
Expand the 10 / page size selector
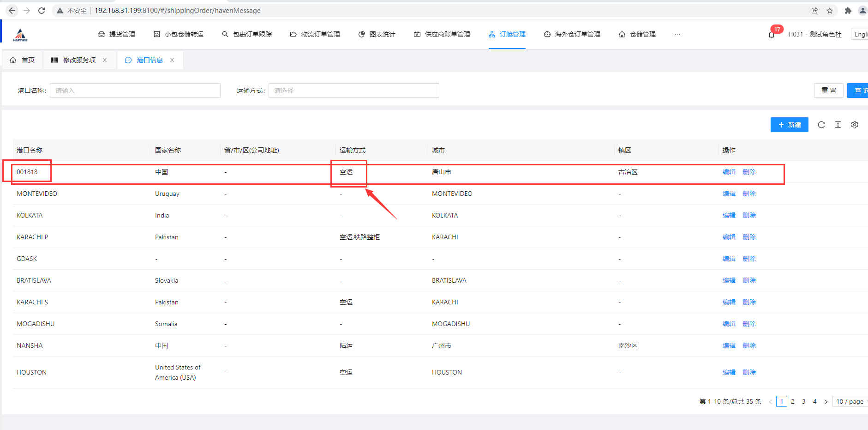pyautogui.click(x=850, y=401)
